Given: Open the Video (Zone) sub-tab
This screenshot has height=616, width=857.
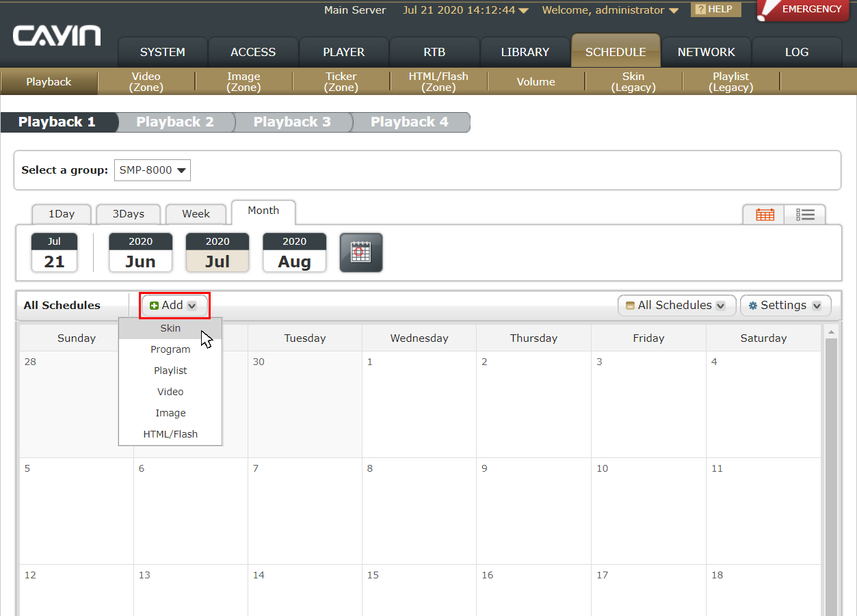Looking at the screenshot, I should point(146,82).
